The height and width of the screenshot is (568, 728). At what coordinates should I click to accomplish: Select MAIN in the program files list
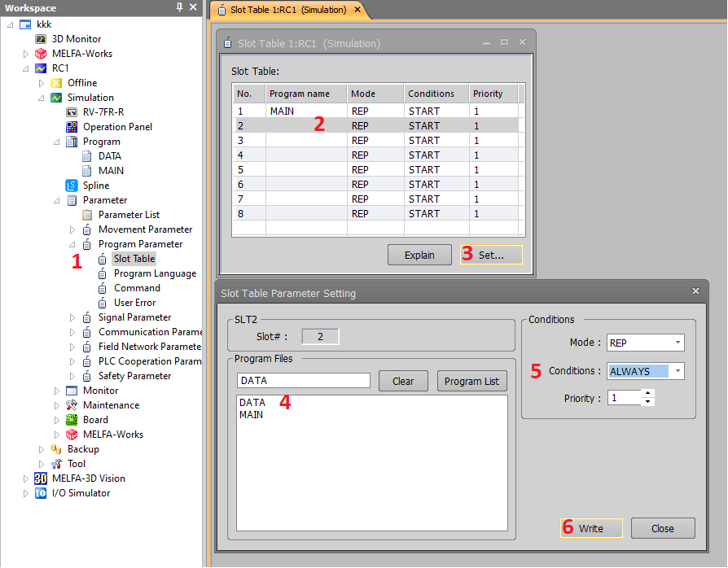pyautogui.click(x=251, y=415)
